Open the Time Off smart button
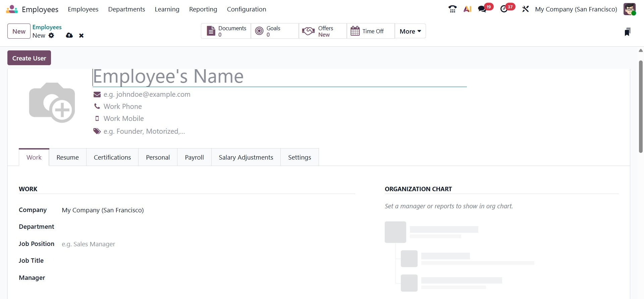Screen dimensions: 644x299 (371, 31)
